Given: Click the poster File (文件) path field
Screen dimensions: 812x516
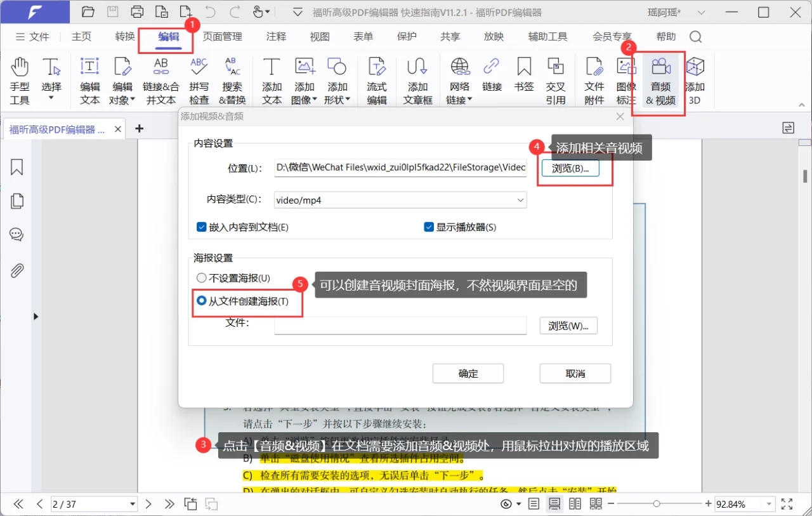Looking at the screenshot, I should [400, 325].
